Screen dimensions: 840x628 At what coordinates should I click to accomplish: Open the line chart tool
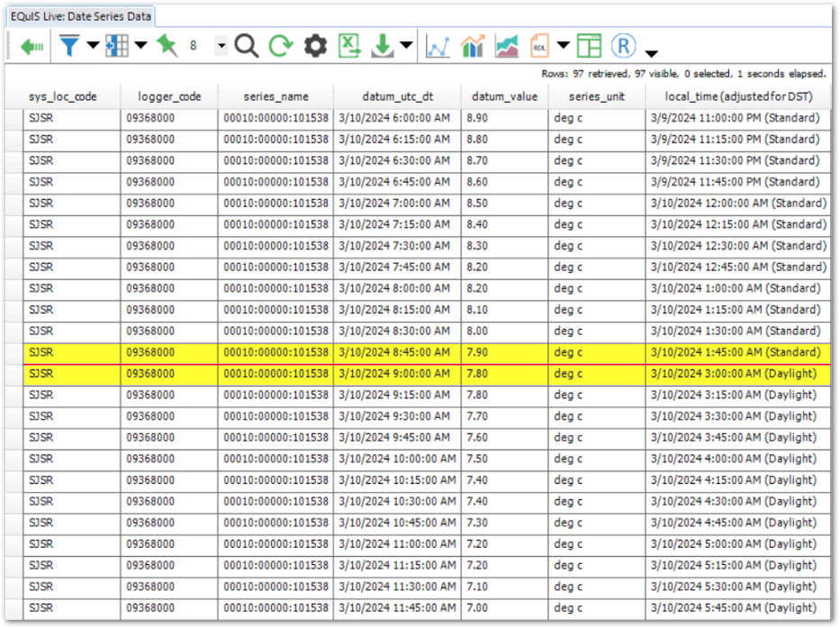pos(438,47)
